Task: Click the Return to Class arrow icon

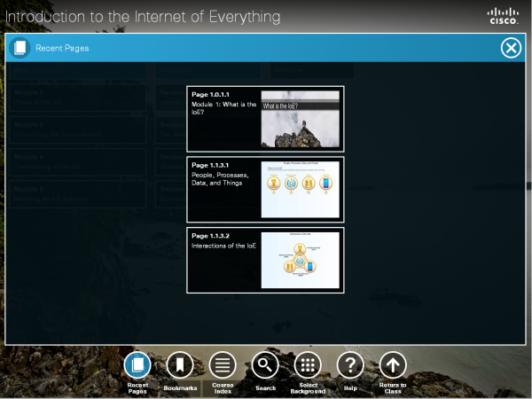Action: click(x=393, y=365)
